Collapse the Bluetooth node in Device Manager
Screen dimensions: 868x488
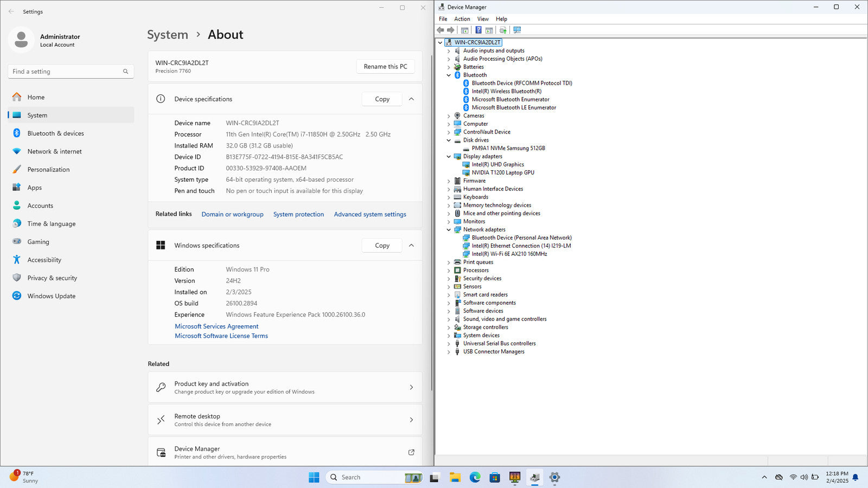click(x=449, y=75)
